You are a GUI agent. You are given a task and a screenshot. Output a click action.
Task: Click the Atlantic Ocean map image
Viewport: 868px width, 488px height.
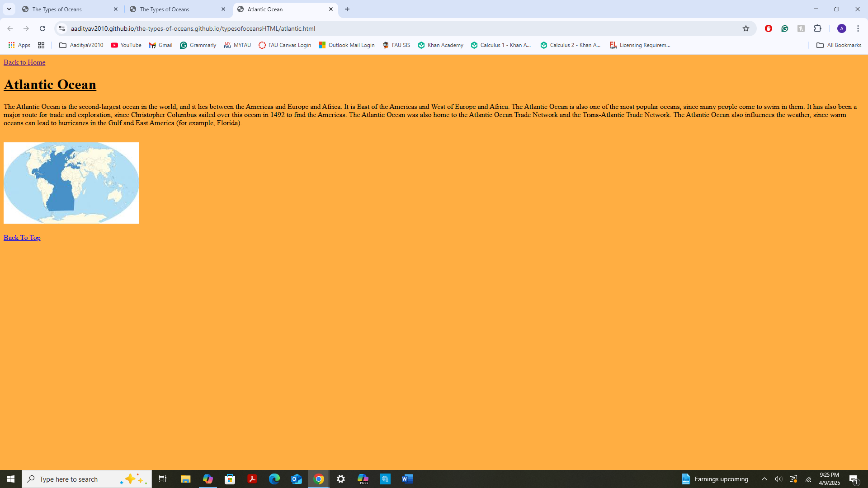point(71,183)
